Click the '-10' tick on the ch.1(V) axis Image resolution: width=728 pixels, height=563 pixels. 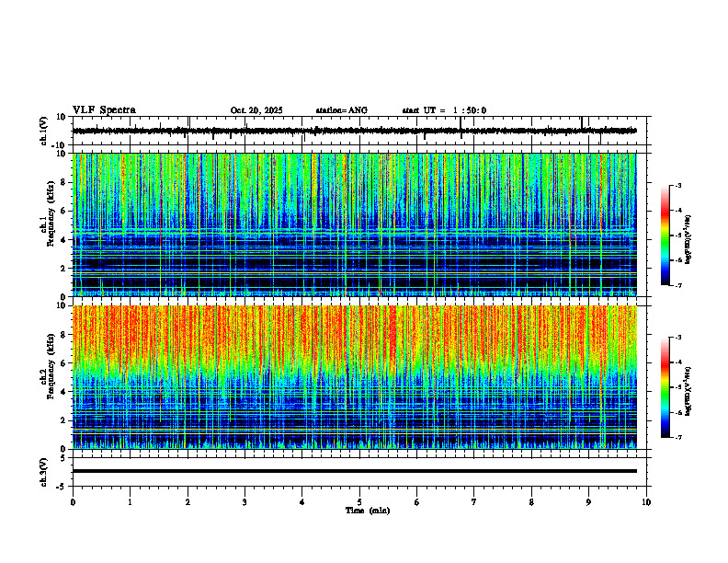click(59, 145)
